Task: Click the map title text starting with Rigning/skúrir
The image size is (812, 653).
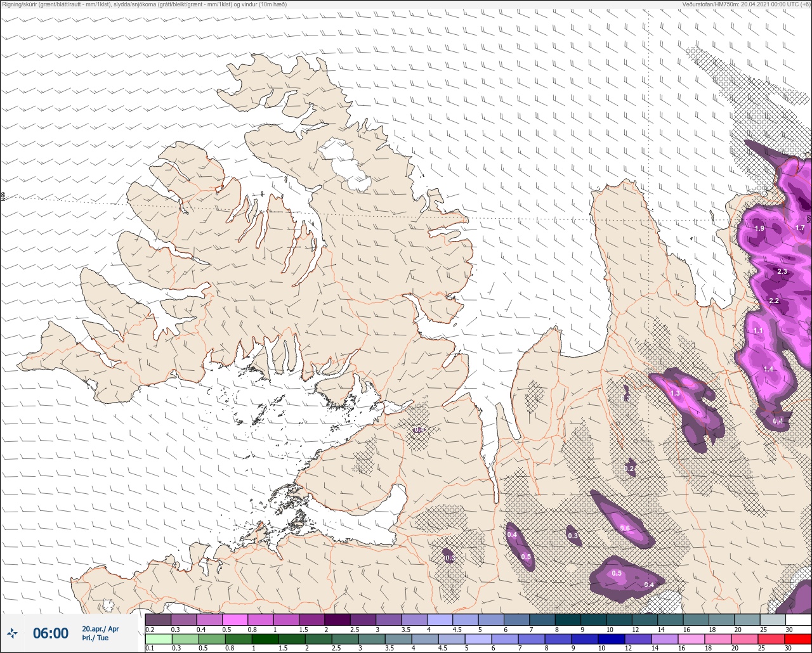Action: (144, 4)
